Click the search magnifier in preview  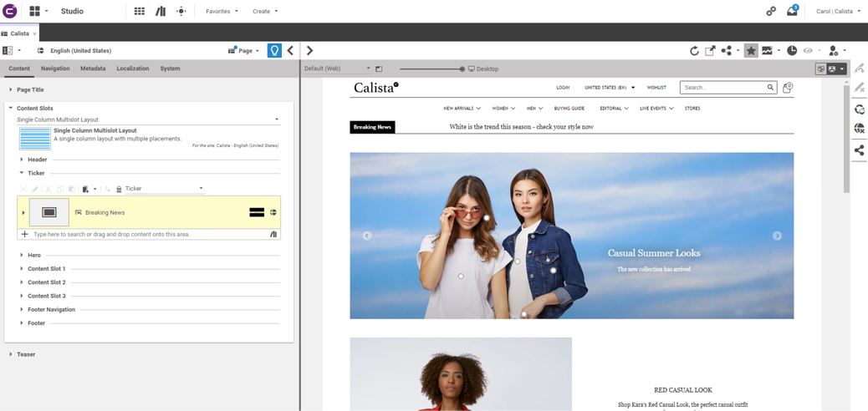(770, 88)
